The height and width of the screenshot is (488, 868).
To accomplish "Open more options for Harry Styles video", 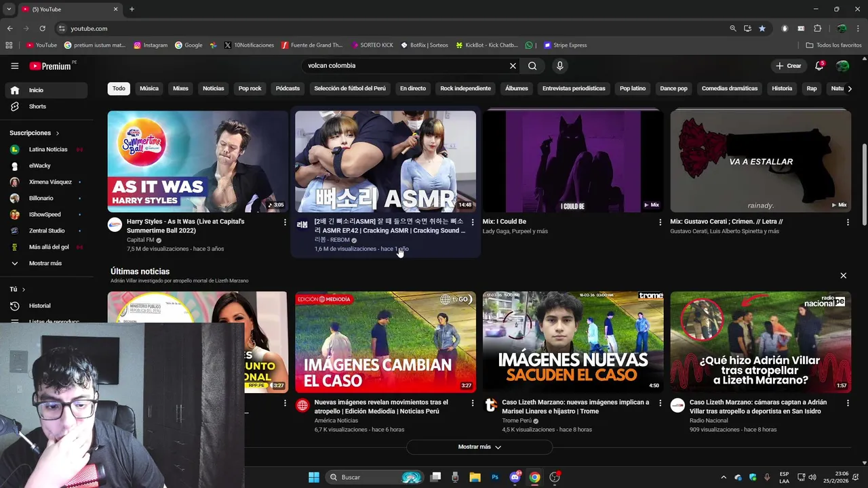I will 285,222.
